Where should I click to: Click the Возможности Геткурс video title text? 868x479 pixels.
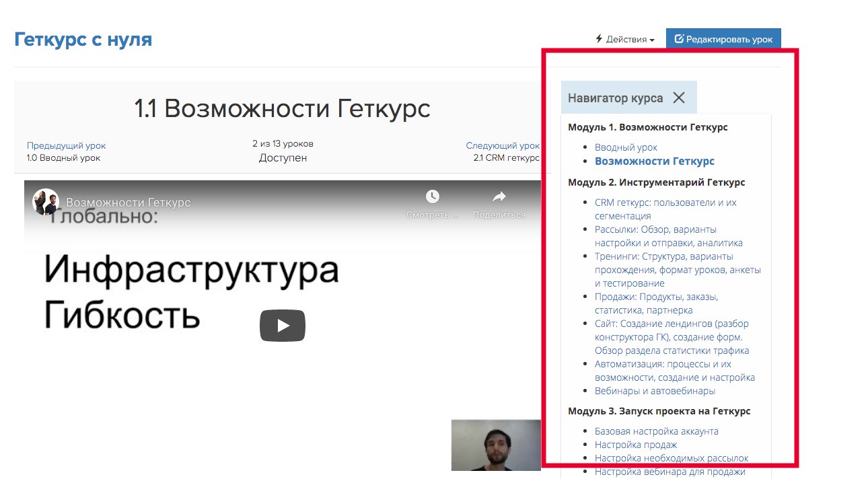click(x=128, y=202)
